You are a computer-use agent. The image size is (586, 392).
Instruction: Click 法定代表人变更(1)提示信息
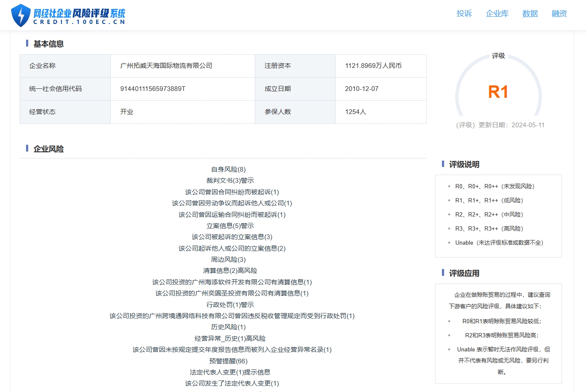pyautogui.click(x=230, y=372)
